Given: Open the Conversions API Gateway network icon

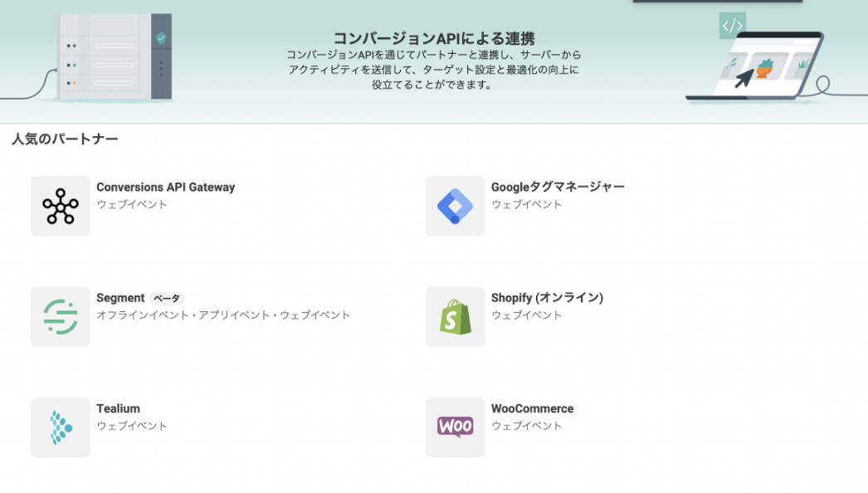Looking at the screenshot, I should tap(61, 206).
